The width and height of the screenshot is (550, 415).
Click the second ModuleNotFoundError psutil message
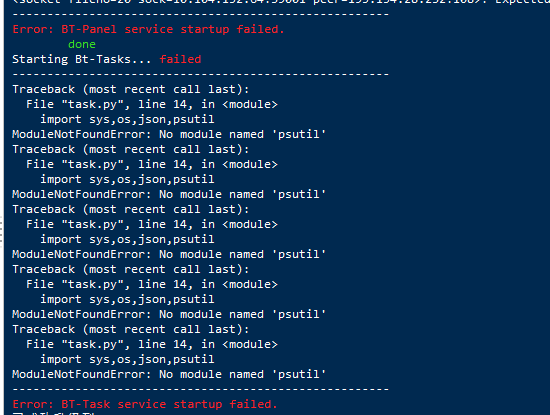(169, 194)
